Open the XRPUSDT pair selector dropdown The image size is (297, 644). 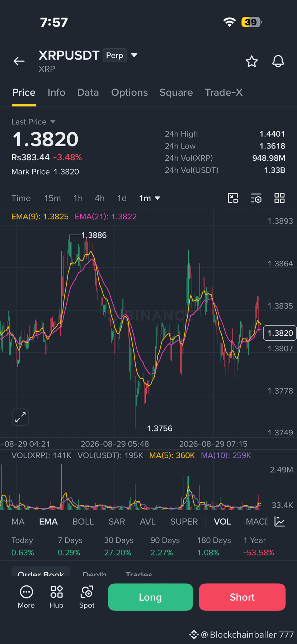pos(134,55)
